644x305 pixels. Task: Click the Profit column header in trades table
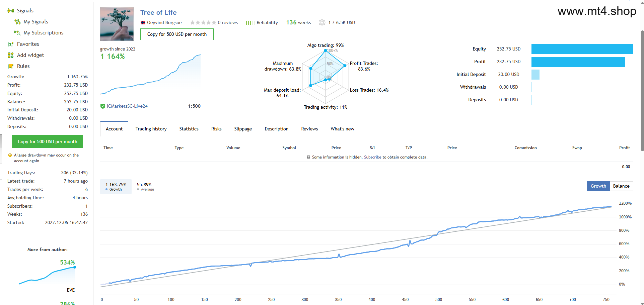(624, 148)
